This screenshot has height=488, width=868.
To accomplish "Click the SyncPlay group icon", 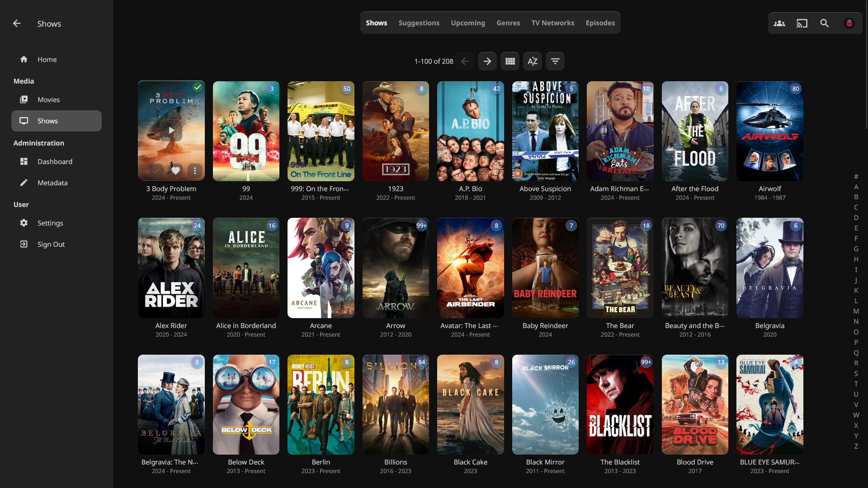I will pyautogui.click(x=779, y=23).
